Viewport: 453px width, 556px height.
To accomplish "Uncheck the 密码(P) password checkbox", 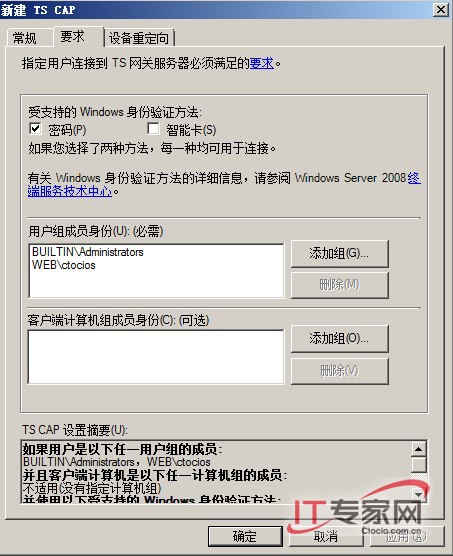I will (x=35, y=128).
